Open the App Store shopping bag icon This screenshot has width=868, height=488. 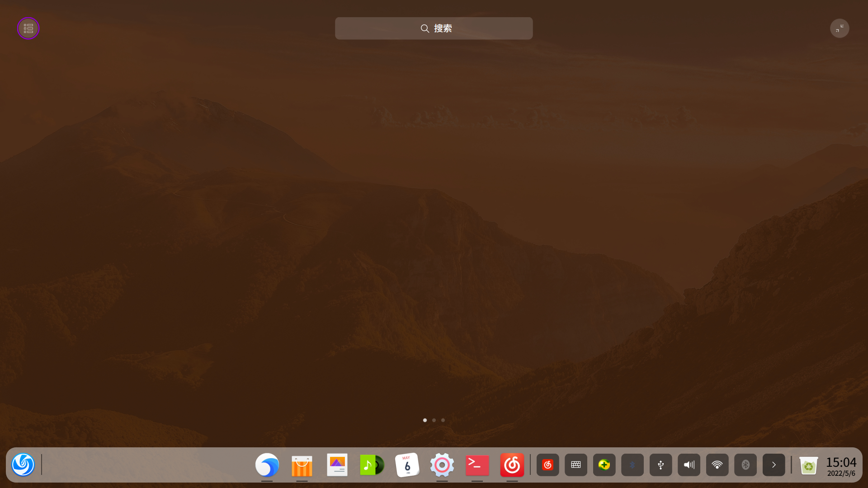302,465
